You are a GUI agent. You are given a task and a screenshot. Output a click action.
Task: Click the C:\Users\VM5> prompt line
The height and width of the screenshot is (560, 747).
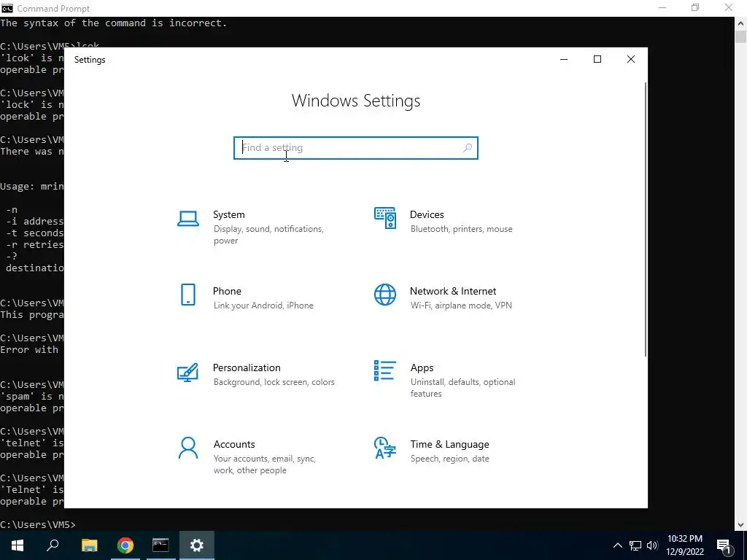(38, 525)
